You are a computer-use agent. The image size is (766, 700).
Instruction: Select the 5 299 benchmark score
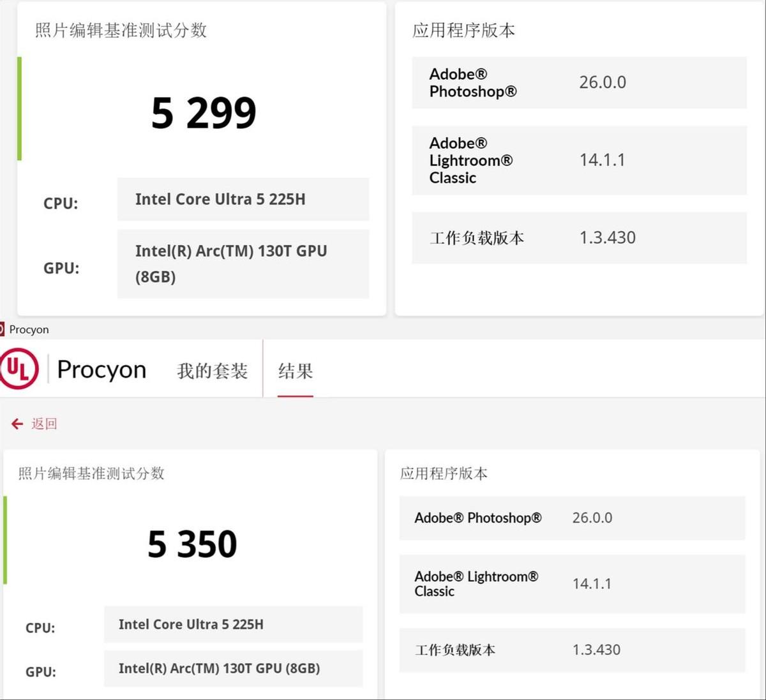204,113
